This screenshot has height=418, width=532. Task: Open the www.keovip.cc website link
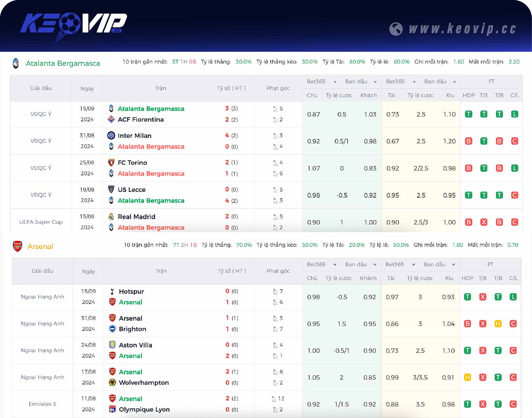463,29
